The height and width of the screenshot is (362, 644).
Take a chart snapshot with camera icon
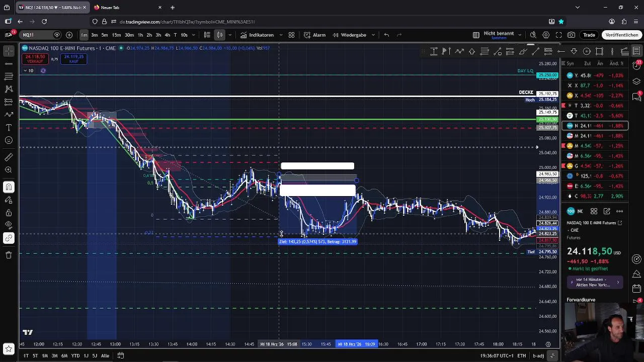click(x=572, y=35)
